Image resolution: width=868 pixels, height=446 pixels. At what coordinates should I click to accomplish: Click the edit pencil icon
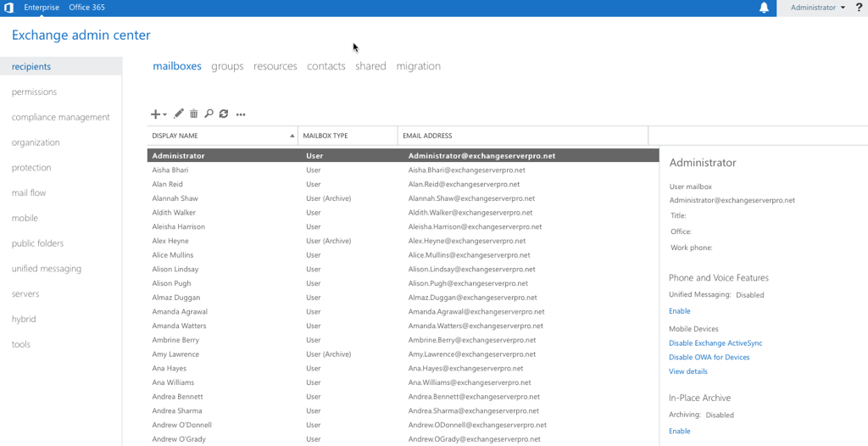tap(178, 114)
